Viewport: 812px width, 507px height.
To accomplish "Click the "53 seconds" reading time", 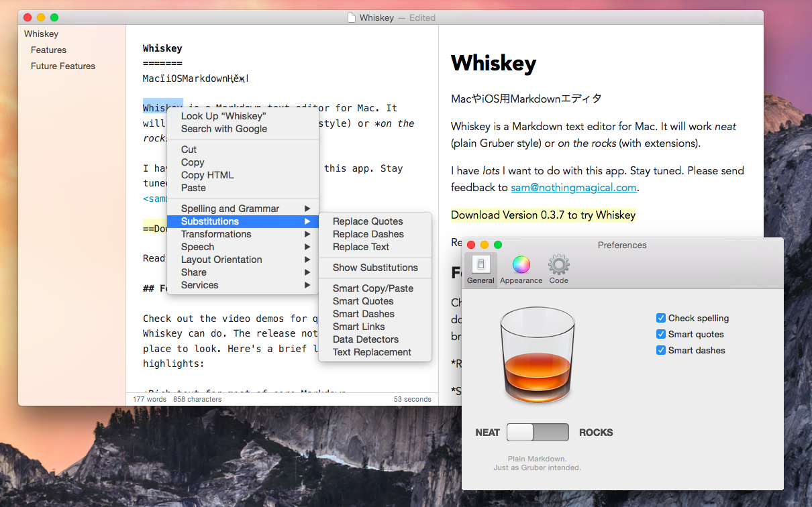I will click(x=412, y=399).
